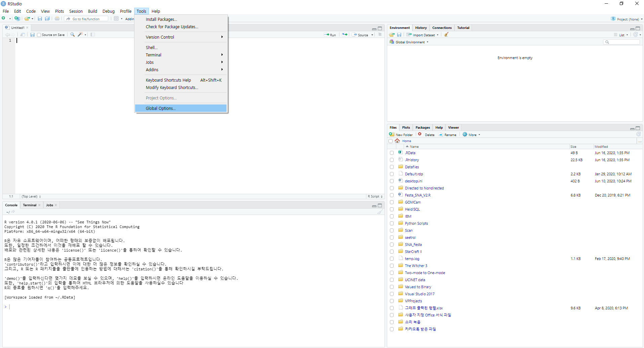Save the Untitled1 document via editor save icon
This screenshot has width=644, height=348.
pyautogui.click(x=32, y=35)
